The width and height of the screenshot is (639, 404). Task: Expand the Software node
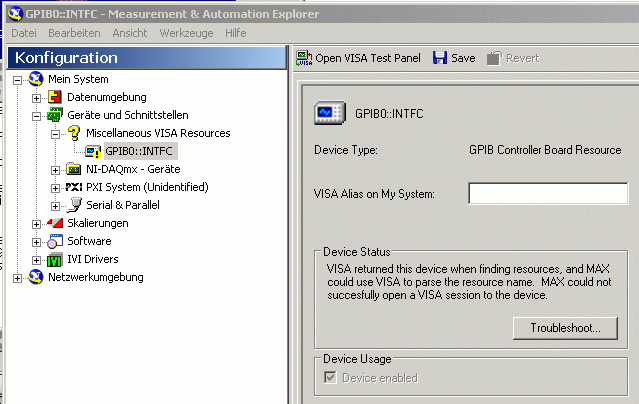point(36,242)
